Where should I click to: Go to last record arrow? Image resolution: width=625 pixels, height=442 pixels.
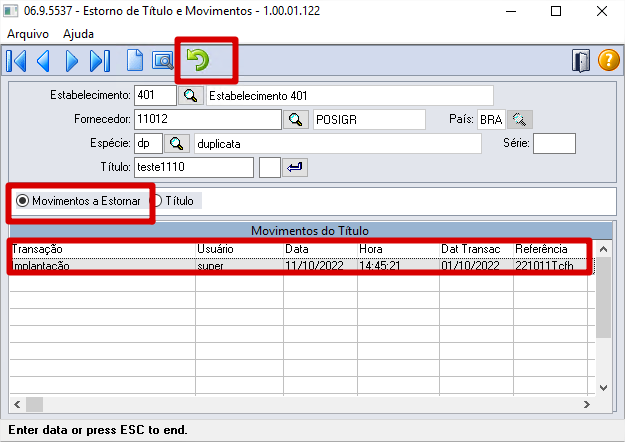click(100, 61)
